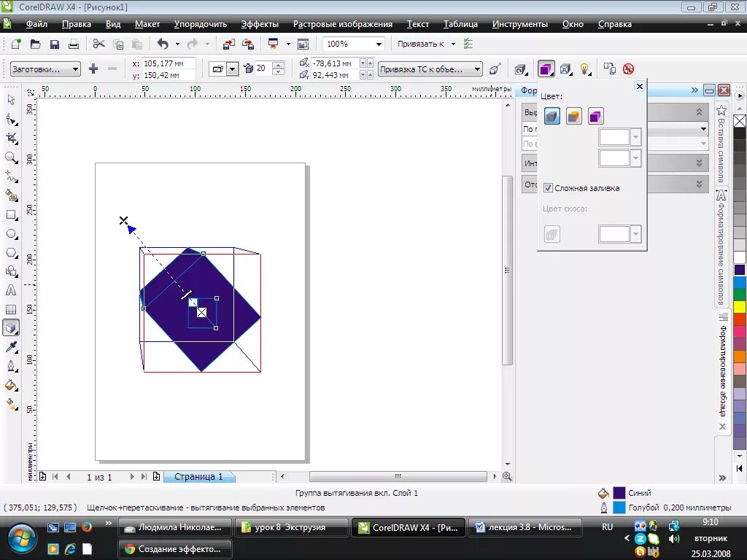
Task: Select the Ellipse tool
Action: (x=11, y=234)
